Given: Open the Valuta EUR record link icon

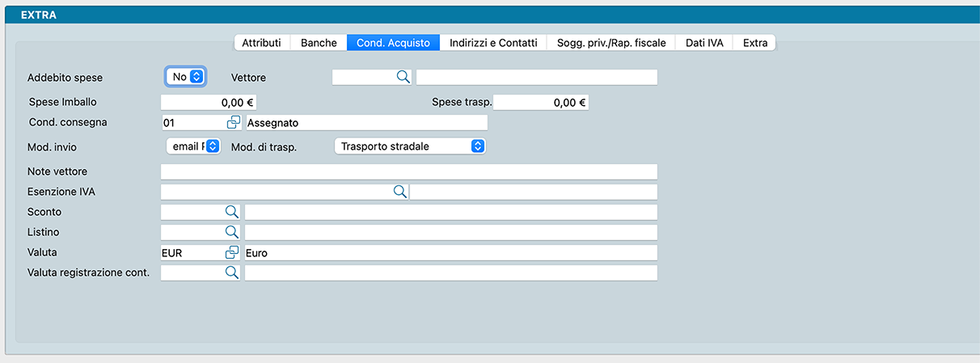Looking at the screenshot, I should tap(233, 252).
